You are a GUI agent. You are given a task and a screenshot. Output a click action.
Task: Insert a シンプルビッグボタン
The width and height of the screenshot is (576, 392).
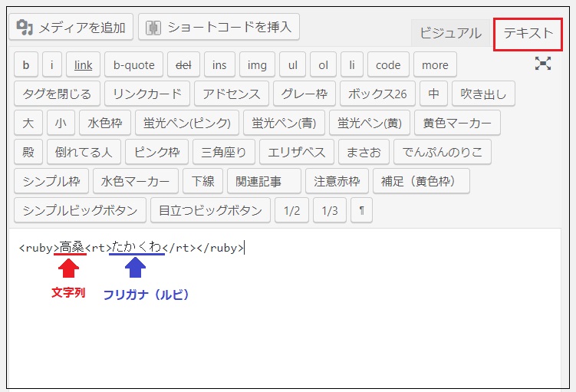[80, 210]
